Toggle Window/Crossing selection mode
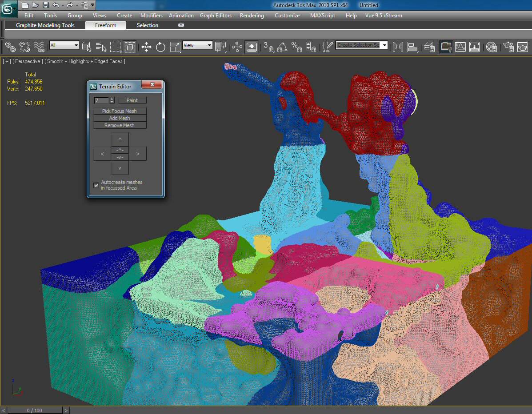The image size is (532, 414). pyautogui.click(x=130, y=47)
